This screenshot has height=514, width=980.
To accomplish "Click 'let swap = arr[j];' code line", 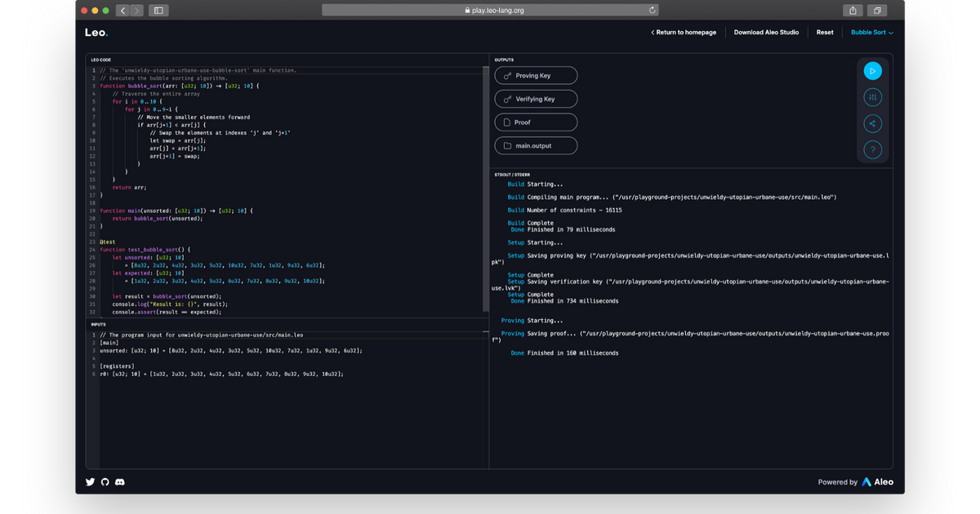I will point(177,140).
